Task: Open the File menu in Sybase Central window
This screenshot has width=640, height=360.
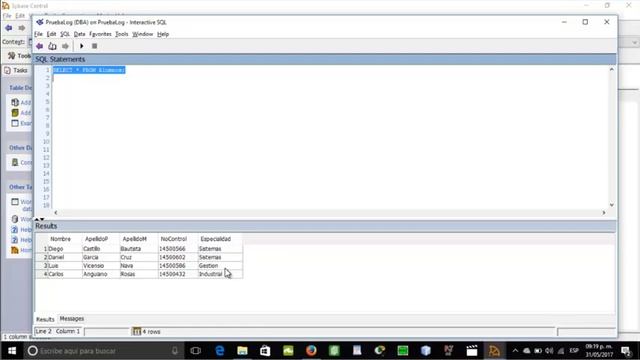Action: point(7,16)
